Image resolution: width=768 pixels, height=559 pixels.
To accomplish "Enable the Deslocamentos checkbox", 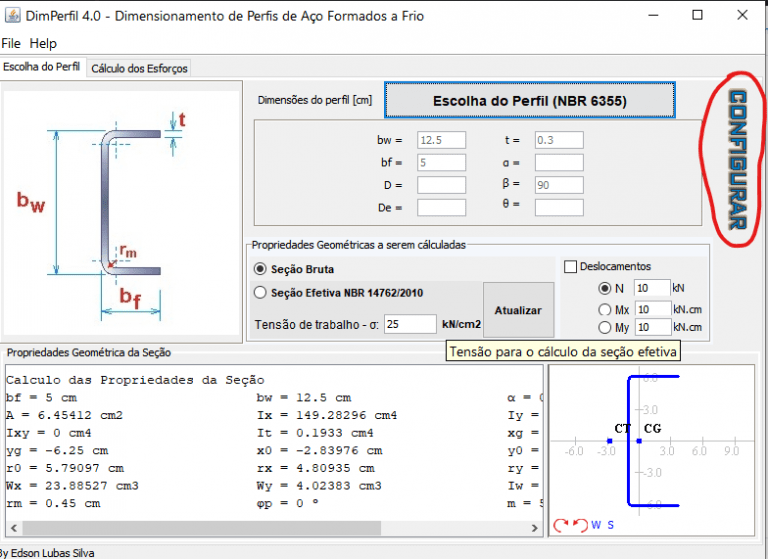I will 570,267.
